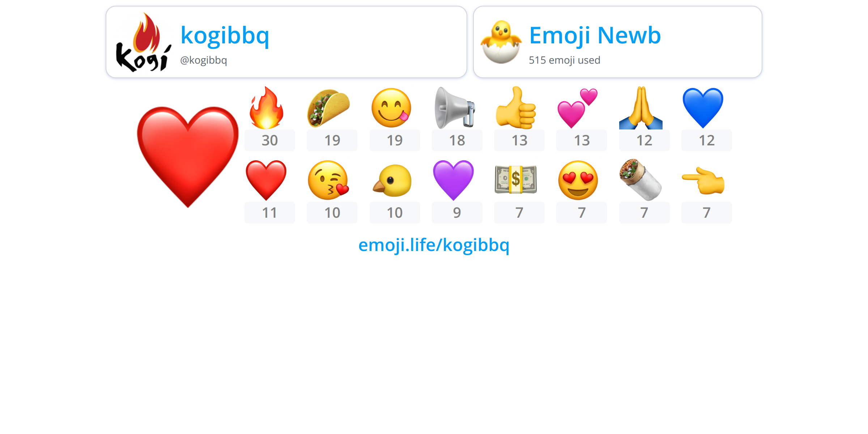Image resolution: width=868 pixels, height=434 pixels.
Task: Select the folded hands emoji
Action: [x=641, y=108]
